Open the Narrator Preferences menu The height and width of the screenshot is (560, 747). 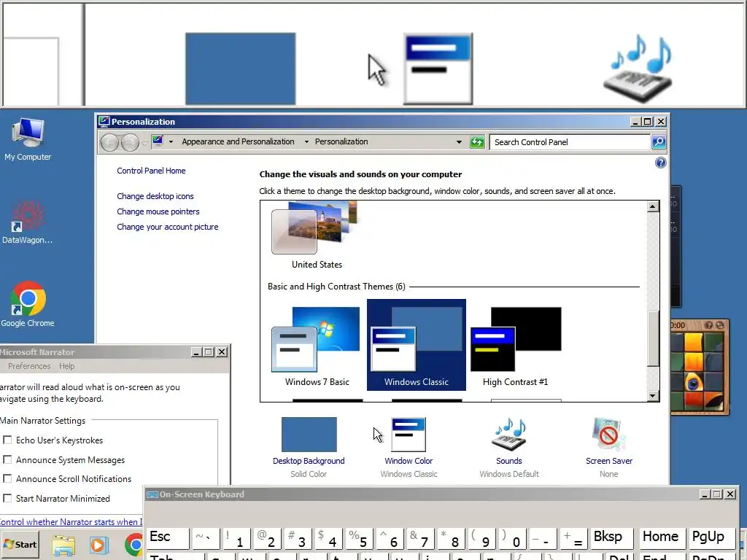[29, 366]
